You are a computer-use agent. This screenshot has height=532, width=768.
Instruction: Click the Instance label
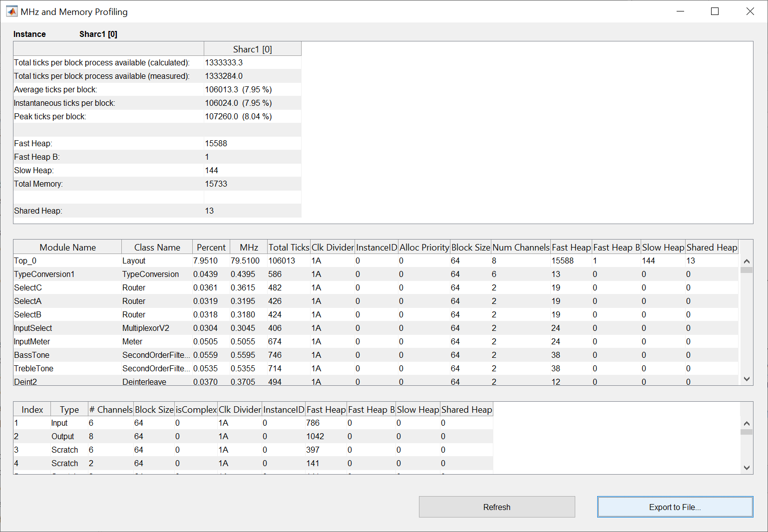[x=29, y=34]
